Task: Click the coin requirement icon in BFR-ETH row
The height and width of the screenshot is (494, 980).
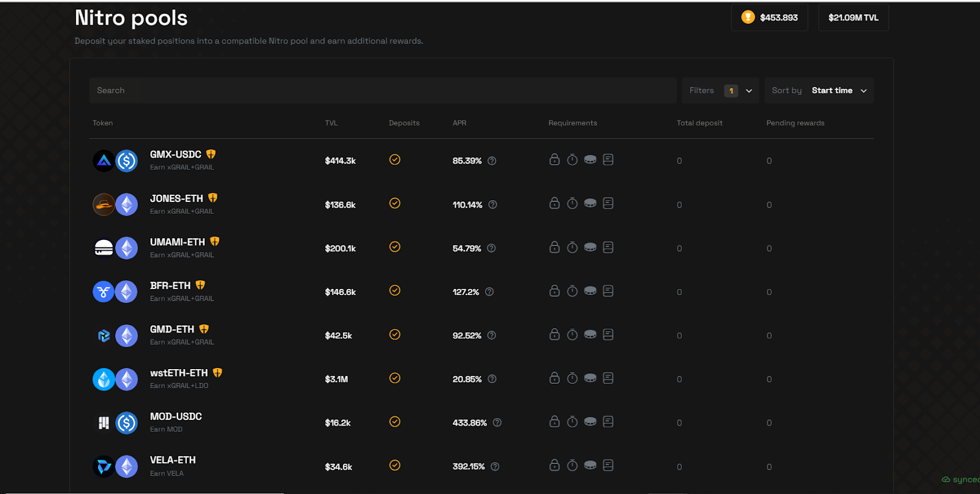Action: (590, 291)
